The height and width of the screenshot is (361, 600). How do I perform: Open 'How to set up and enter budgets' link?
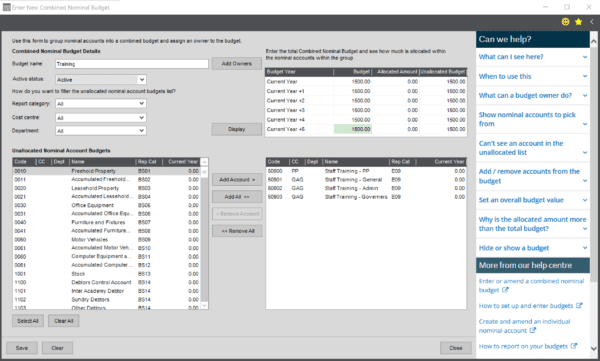(x=526, y=305)
